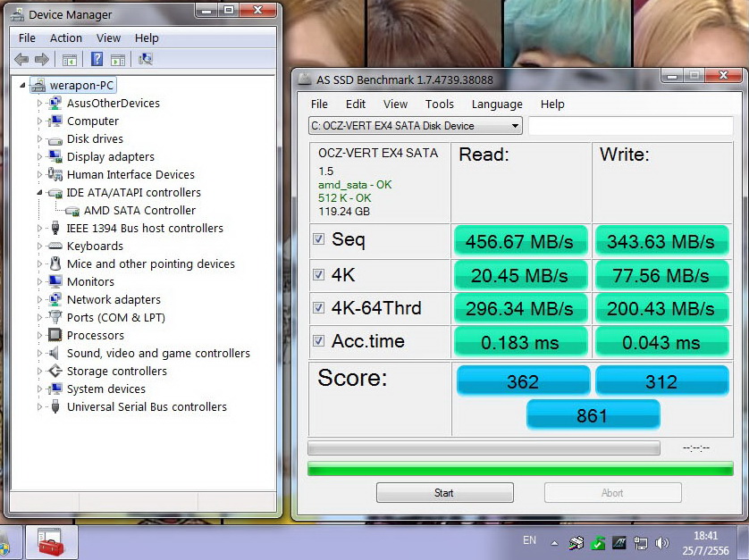Screen dimensions: 749x560
Task: Click the green overall progress bar
Action: click(520, 469)
